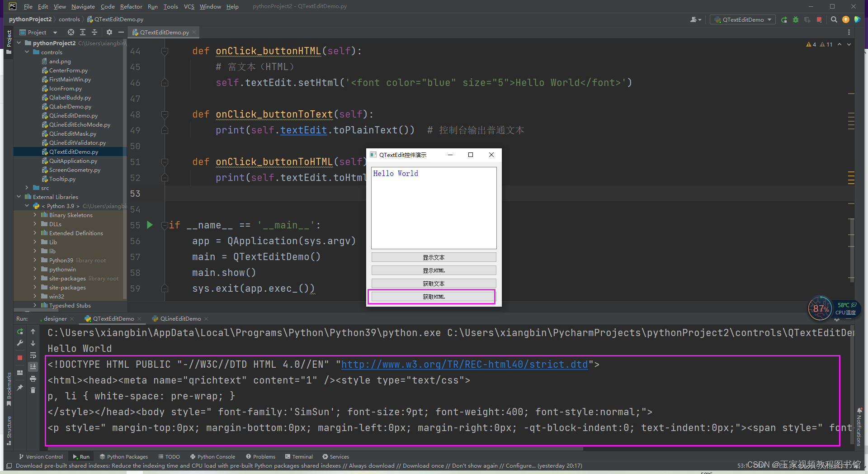Click the Select Opened File target icon
The height and width of the screenshot is (474, 868).
[71, 32]
